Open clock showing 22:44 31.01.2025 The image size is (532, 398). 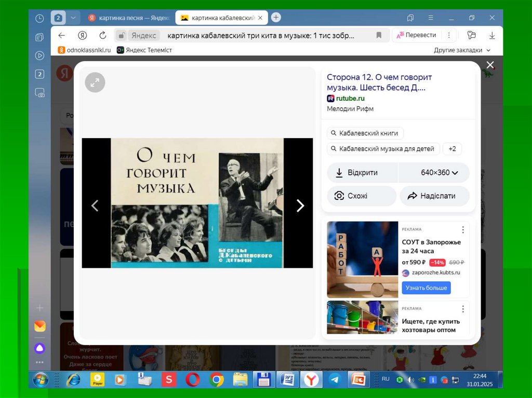pos(480,380)
